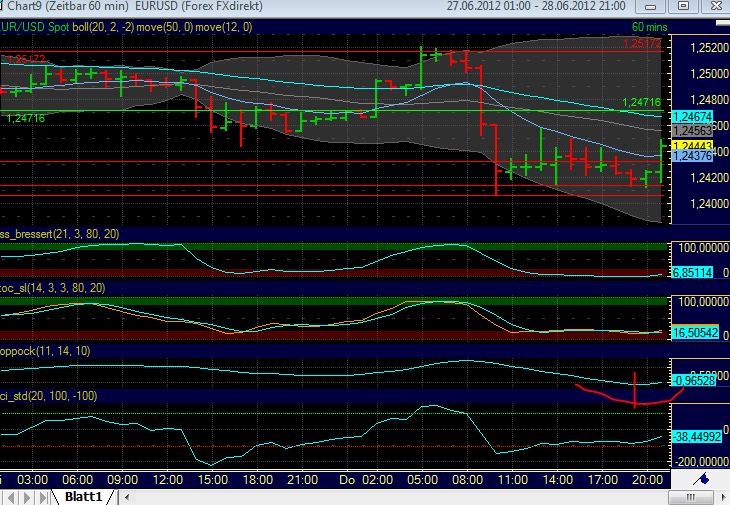Click the 1,24200 price axis label
The width and height of the screenshot is (730, 505).
[709, 178]
